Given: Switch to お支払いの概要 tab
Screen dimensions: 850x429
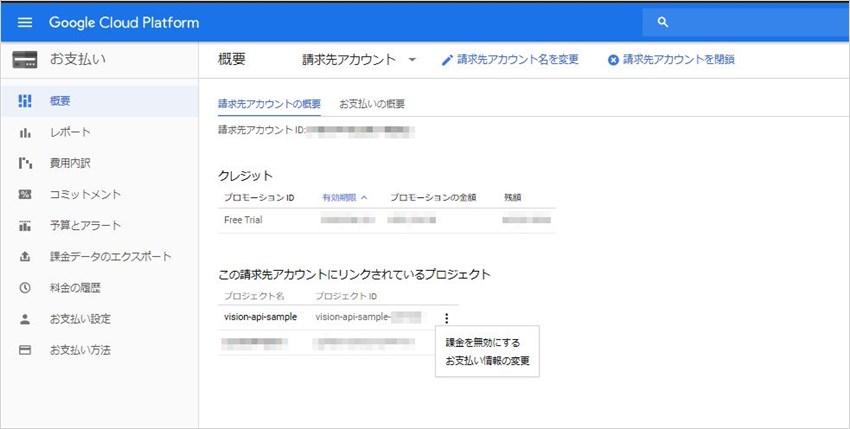Looking at the screenshot, I should pos(372,104).
